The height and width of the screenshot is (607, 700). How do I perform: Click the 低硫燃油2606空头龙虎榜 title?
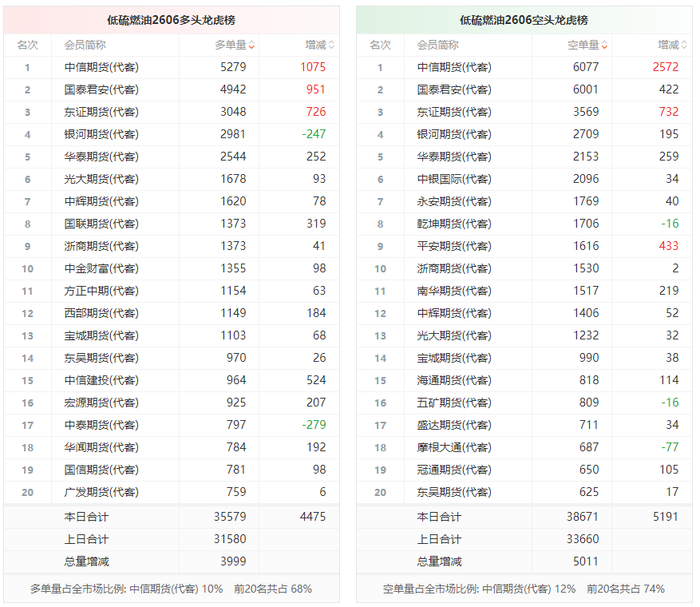point(524,20)
